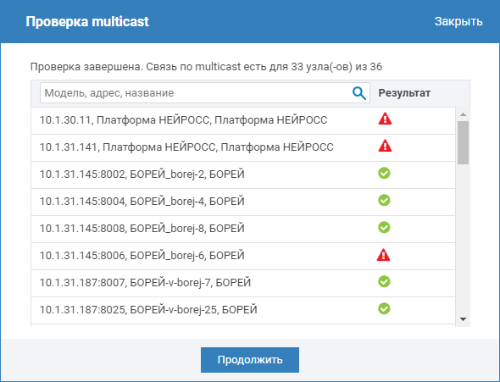Click the Проверка завершена status message
The width and height of the screenshot is (500, 382).
click(x=206, y=67)
